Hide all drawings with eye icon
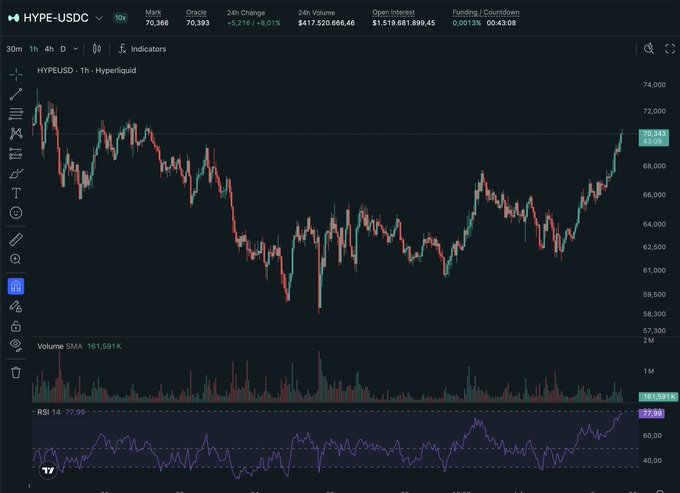The height and width of the screenshot is (493, 680). pyautogui.click(x=16, y=345)
